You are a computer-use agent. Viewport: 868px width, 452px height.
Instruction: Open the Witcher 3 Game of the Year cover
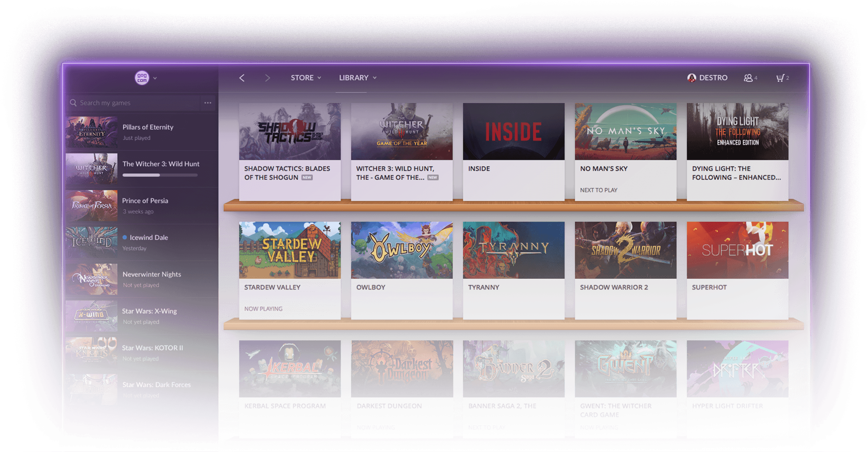click(402, 131)
